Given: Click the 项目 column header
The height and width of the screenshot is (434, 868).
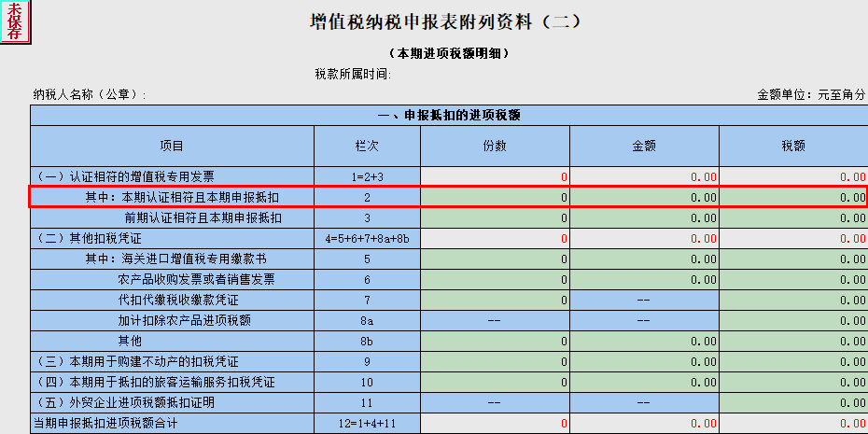Looking at the screenshot, I should coord(172,147).
